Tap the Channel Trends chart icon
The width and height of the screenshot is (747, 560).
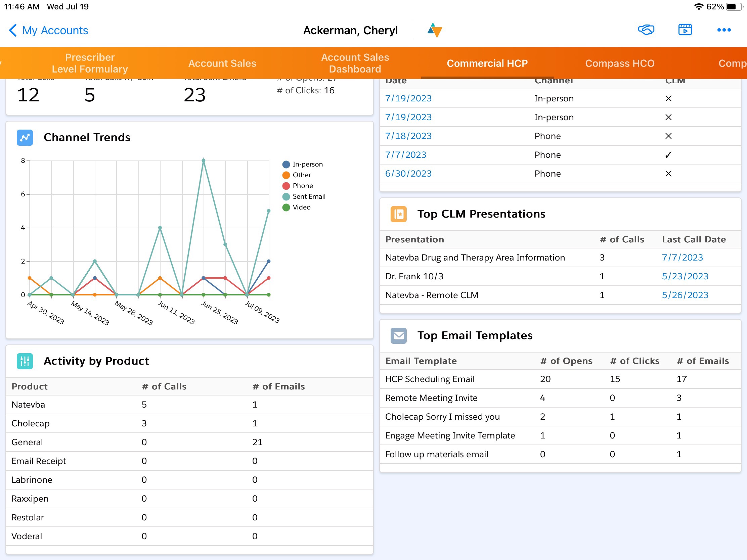(x=25, y=137)
